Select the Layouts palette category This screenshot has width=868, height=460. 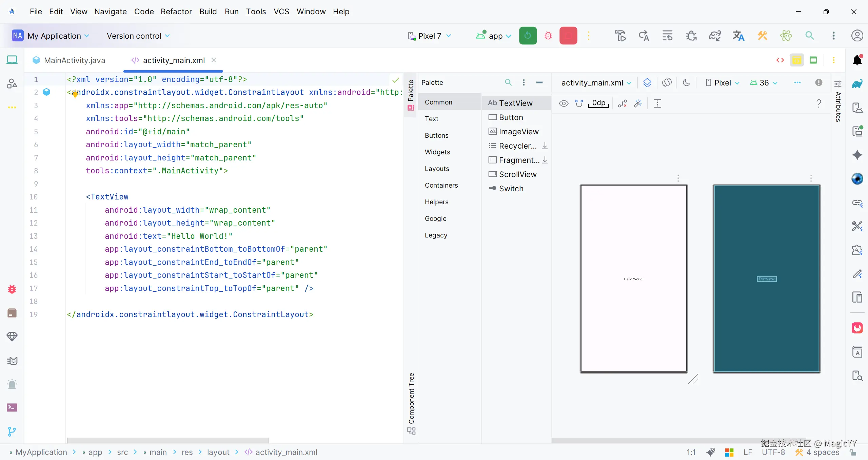point(437,169)
